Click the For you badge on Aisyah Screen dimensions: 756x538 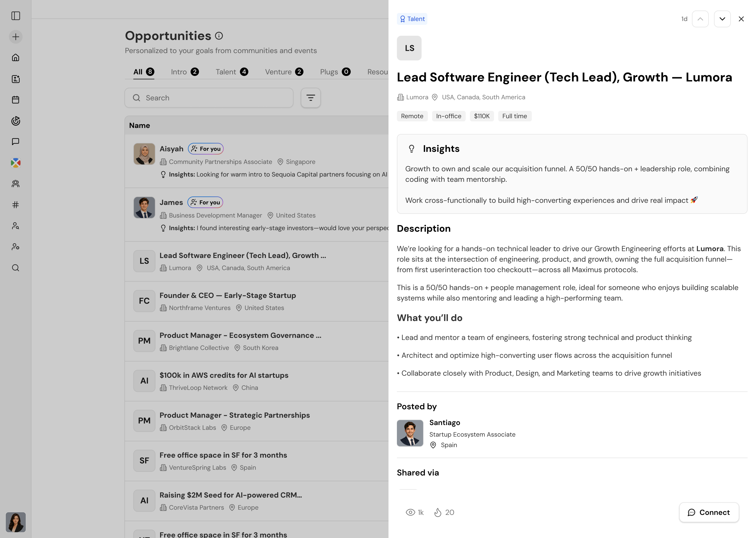point(206,149)
